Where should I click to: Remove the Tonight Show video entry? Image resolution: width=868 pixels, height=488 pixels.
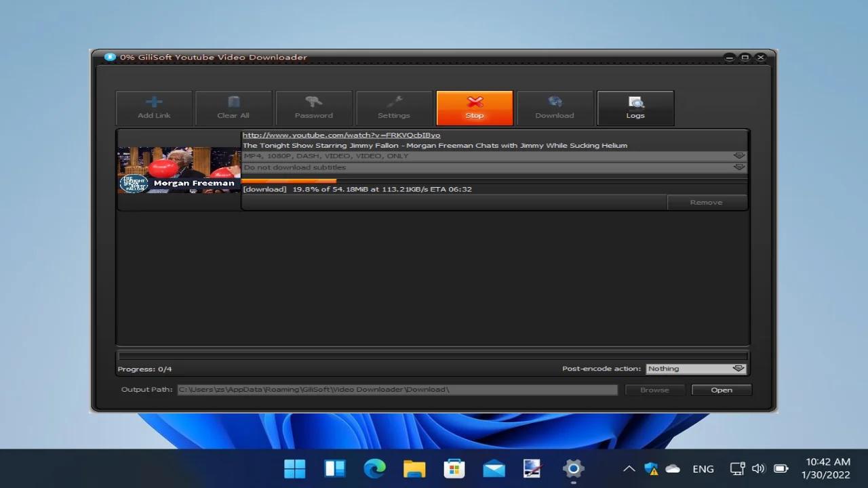click(x=706, y=202)
